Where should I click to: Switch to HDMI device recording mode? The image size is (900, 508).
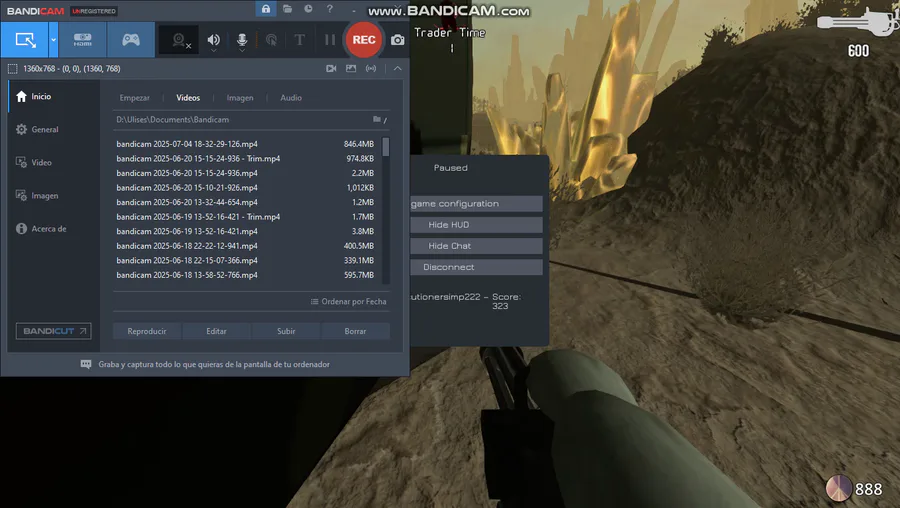(83, 40)
